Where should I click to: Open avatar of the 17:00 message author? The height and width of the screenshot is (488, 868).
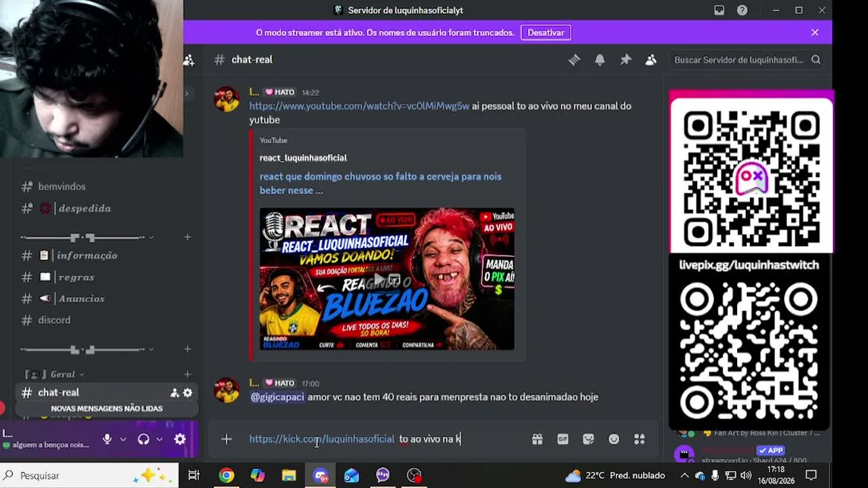(226, 390)
